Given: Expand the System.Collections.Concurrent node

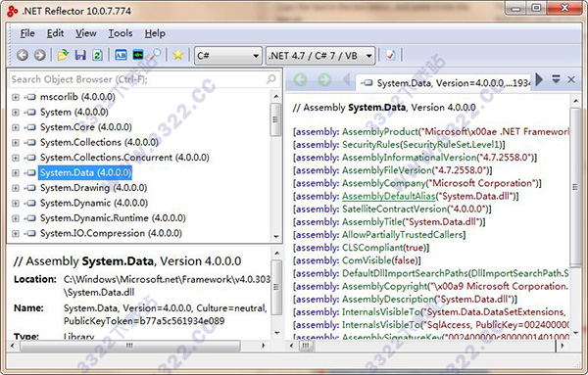Looking at the screenshot, I should click(16, 158).
